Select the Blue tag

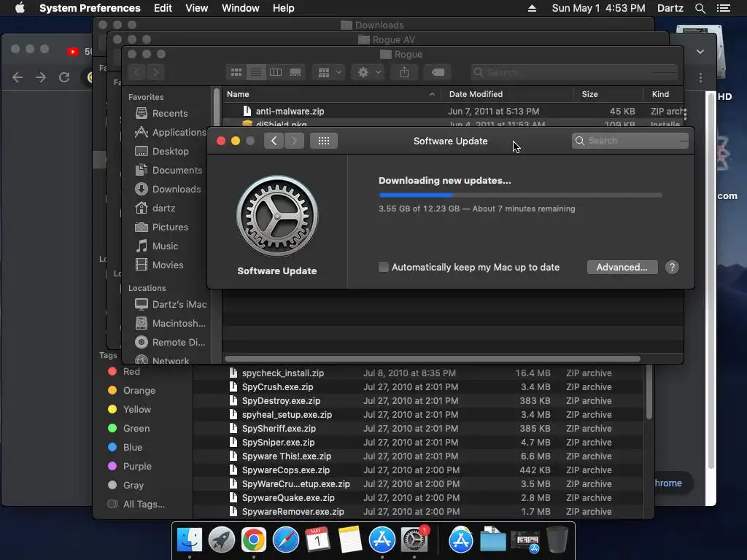(125, 448)
